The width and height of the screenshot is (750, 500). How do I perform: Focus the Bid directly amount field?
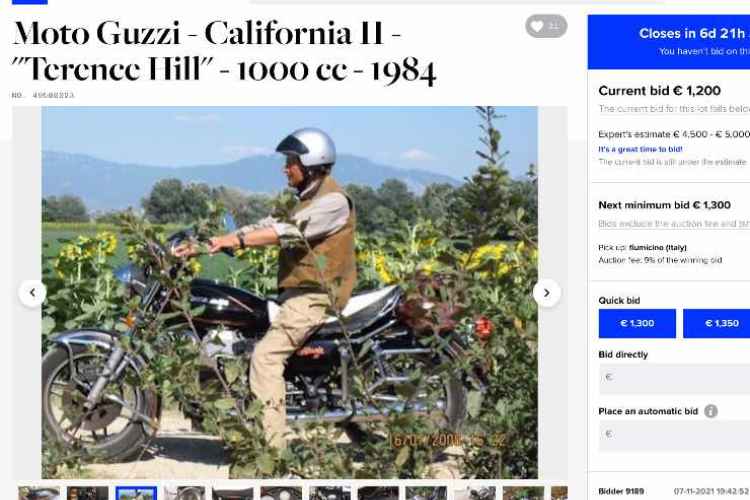click(x=674, y=378)
